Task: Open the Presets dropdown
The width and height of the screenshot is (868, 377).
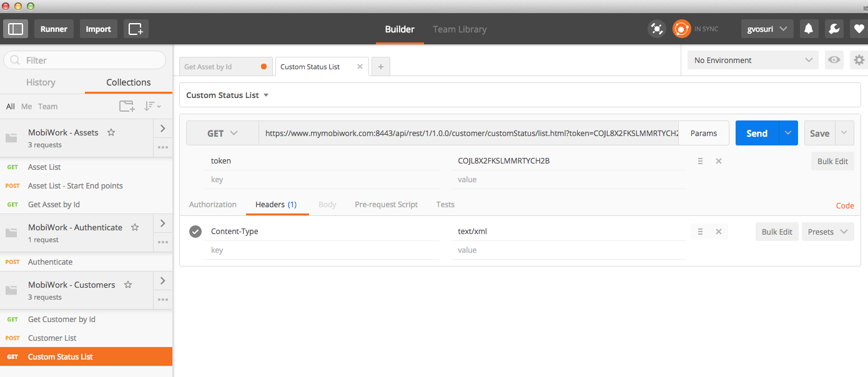Action: (827, 232)
